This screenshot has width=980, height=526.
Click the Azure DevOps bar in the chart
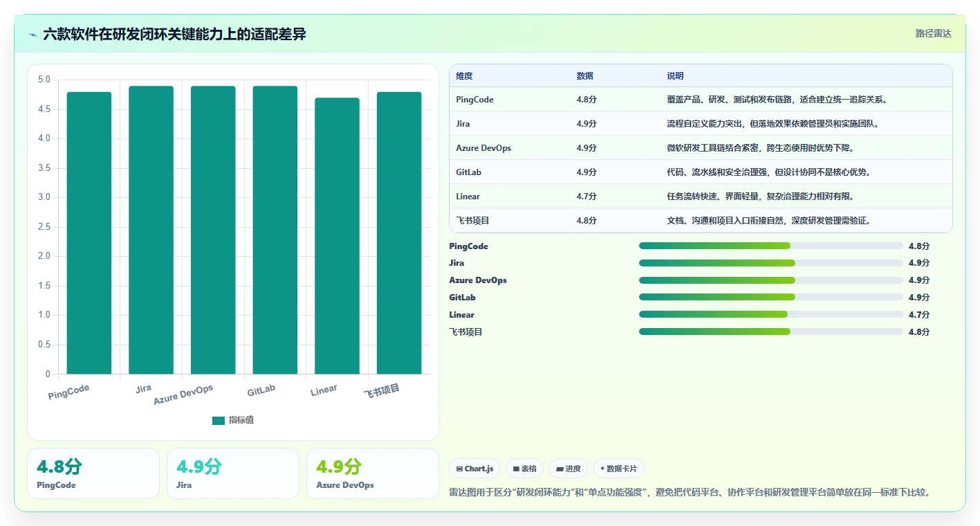point(213,230)
